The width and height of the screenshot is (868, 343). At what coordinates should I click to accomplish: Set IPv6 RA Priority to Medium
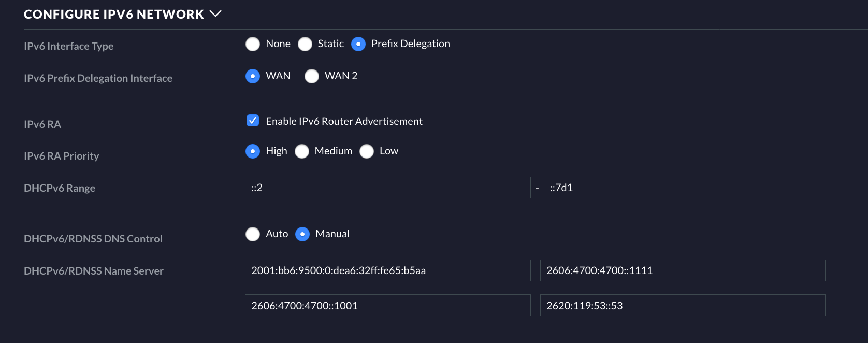point(302,151)
